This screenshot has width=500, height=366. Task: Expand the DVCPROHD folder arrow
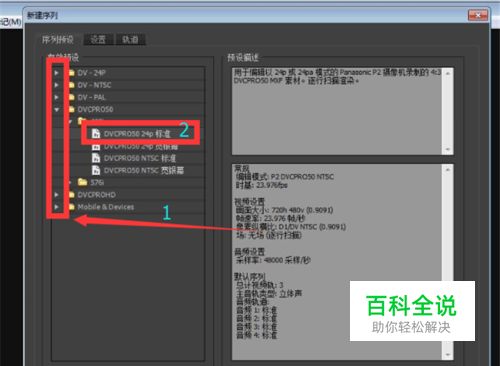coord(57,195)
